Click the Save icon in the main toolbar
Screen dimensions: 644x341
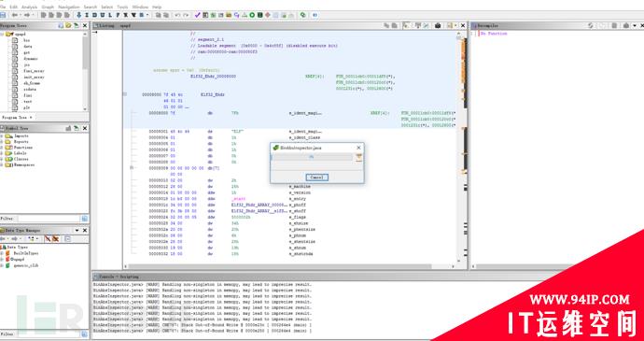(3, 15)
